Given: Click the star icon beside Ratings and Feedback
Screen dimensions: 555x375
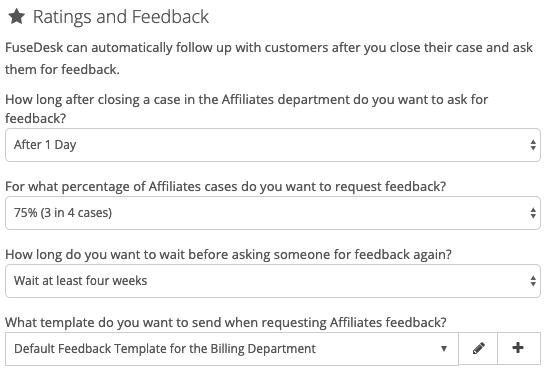Looking at the screenshot, I should pos(17,17).
